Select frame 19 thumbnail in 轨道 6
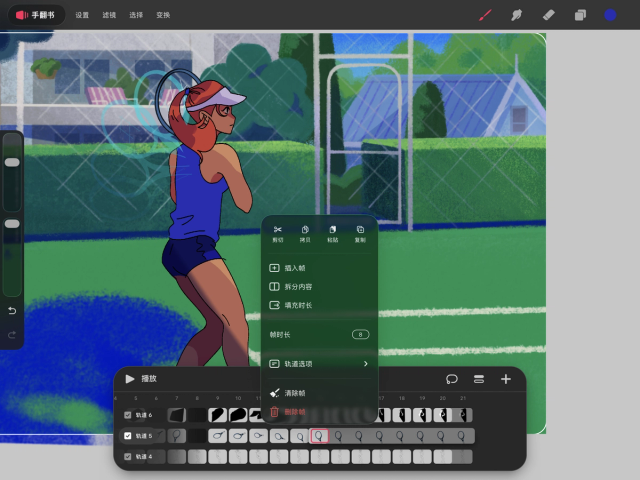This screenshot has width=640, height=480. (422, 415)
